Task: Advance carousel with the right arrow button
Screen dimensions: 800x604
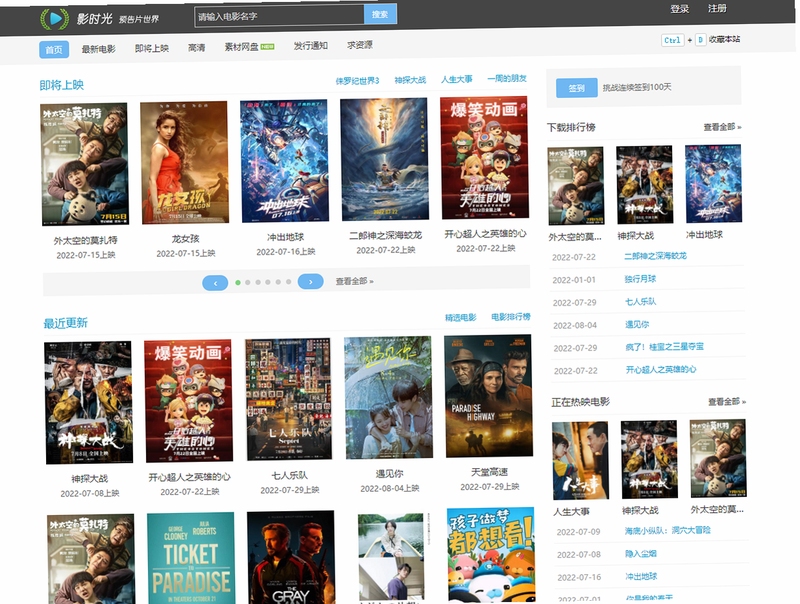Action: [x=310, y=281]
